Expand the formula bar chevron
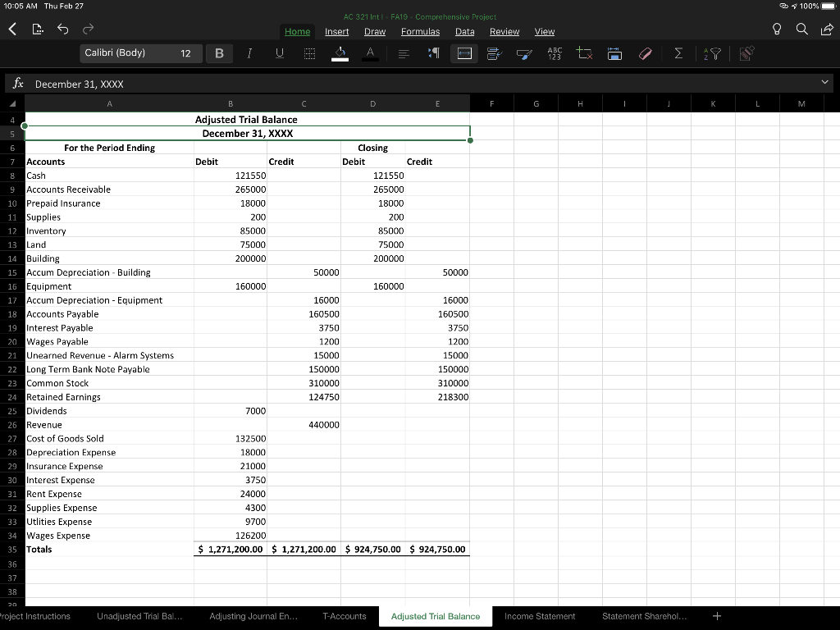 (824, 82)
